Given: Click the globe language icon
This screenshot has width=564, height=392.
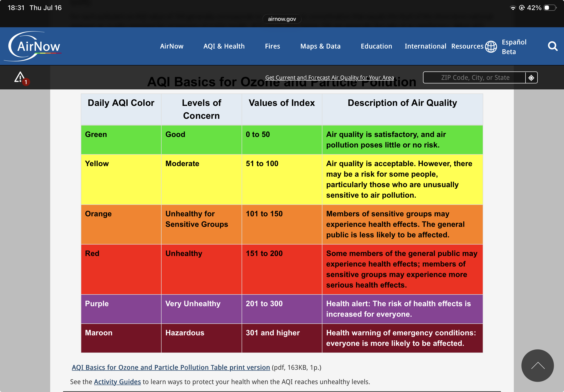Looking at the screenshot, I should 491,46.
